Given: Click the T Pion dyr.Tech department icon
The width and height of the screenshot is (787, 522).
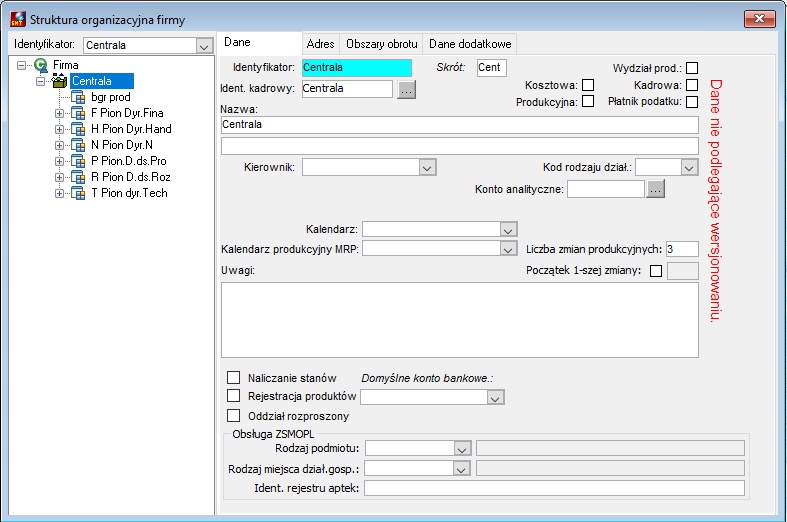Looking at the screenshot, I should pos(78,193).
